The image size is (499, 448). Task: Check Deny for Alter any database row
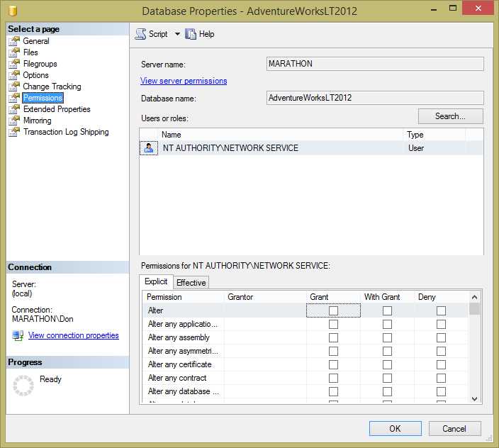[x=441, y=392]
